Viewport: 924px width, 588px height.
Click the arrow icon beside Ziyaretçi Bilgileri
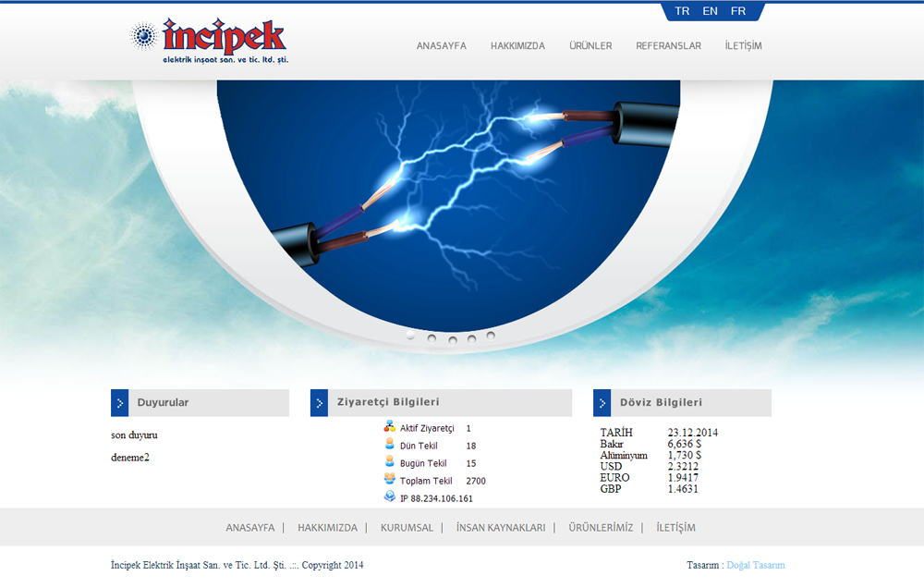[319, 403]
